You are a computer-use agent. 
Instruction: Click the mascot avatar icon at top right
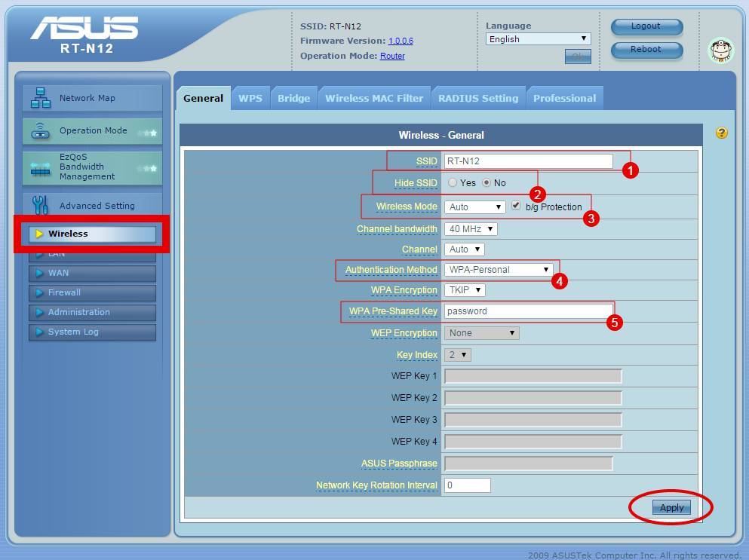pos(721,50)
